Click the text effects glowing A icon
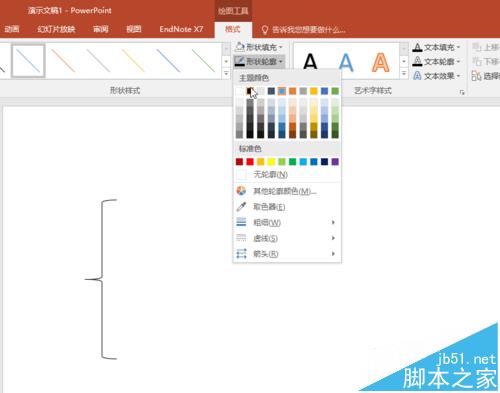The width and height of the screenshot is (500, 393). pyautogui.click(x=417, y=76)
